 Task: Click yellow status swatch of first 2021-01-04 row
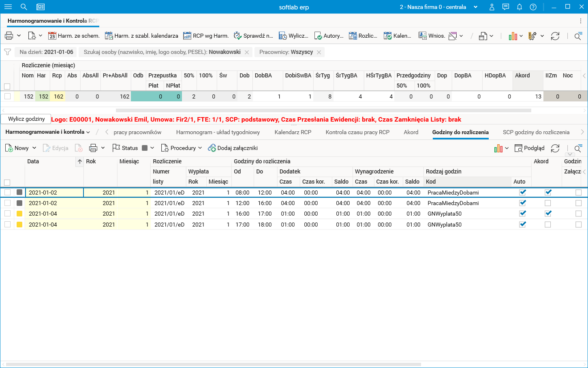[19, 214]
